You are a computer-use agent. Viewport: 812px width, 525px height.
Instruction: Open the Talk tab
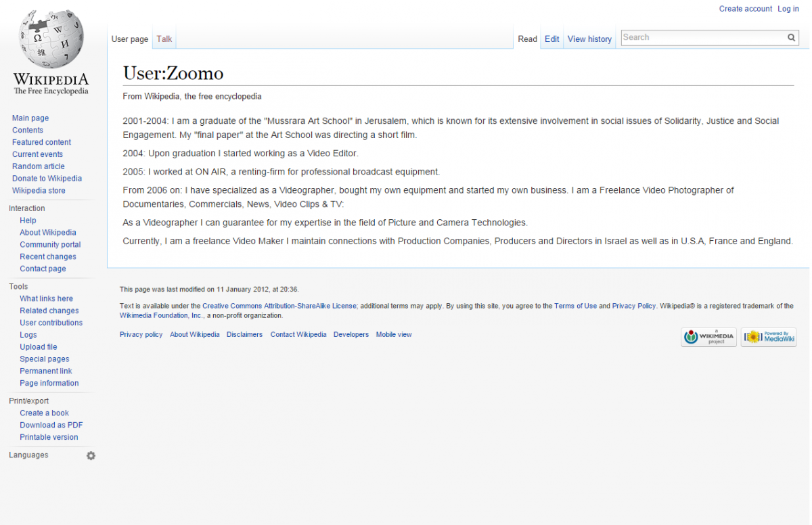tap(164, 39)
